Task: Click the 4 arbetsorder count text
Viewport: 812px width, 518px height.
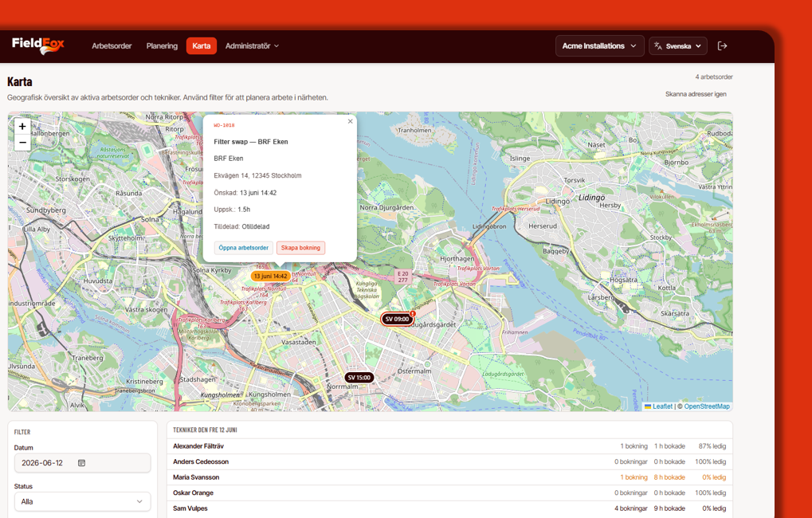Action: [x=714, y=77]
